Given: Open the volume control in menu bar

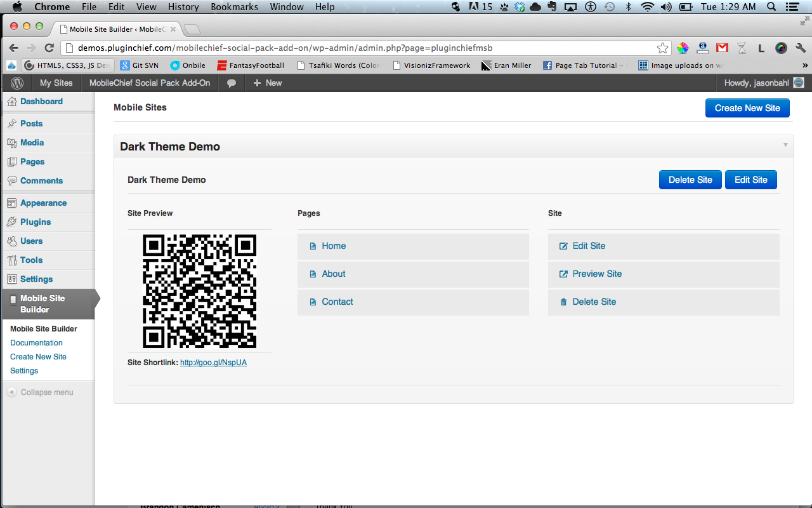Looking at the screenshot, I should (666, 7).
